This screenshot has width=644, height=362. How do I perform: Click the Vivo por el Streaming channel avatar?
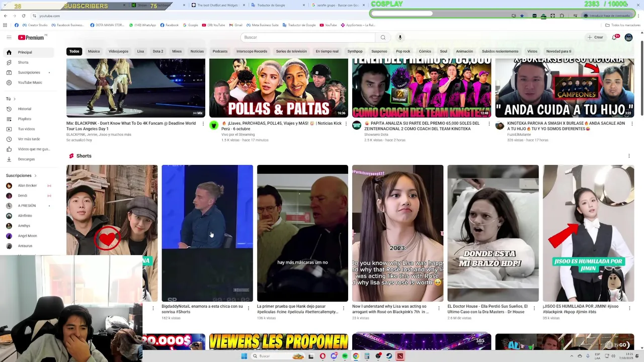click(214, 125)
